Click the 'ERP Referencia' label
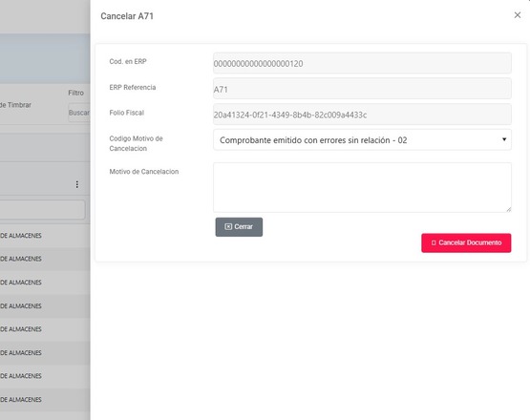Viewport: 530px width, 420px height. [x=133, y=87]
